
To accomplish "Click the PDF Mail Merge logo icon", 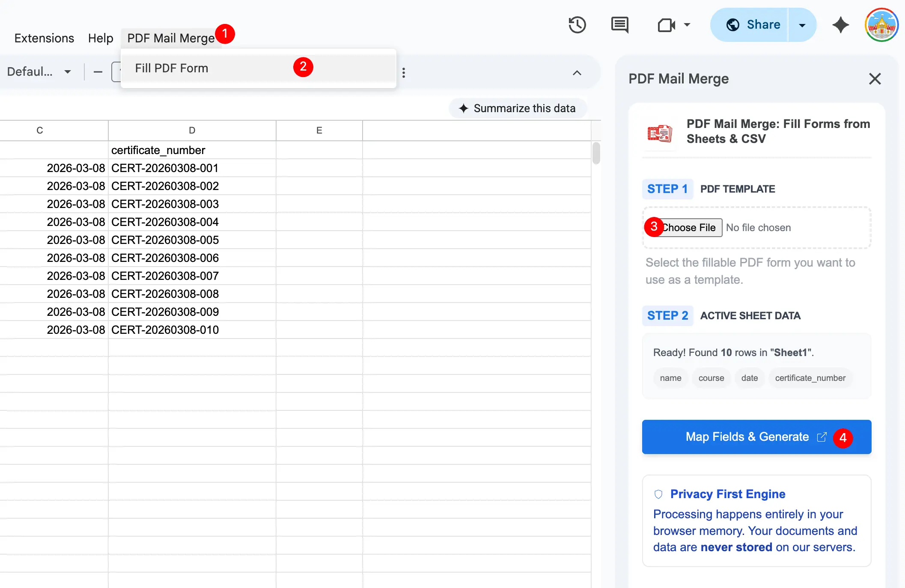I will point(660,134).
